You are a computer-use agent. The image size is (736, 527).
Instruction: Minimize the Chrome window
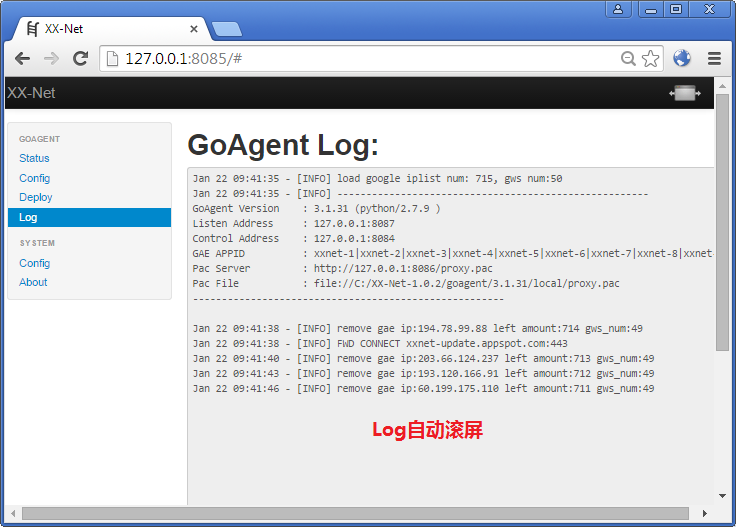(651, 9)
